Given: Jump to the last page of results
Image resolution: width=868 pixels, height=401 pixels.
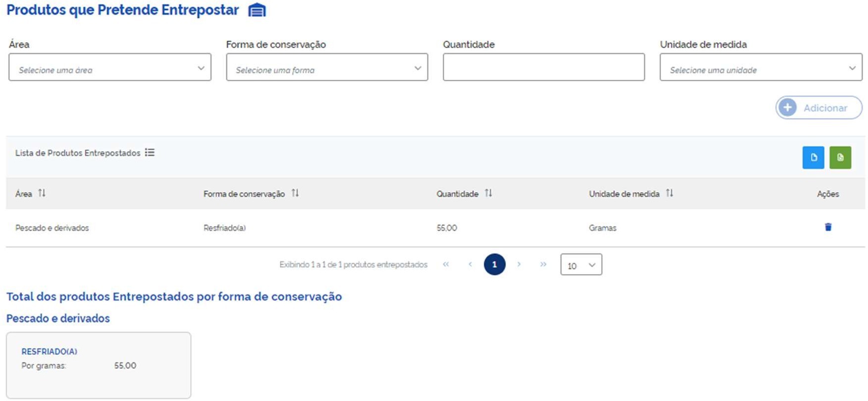Looking at the screenshot, I should pos(543,265).
